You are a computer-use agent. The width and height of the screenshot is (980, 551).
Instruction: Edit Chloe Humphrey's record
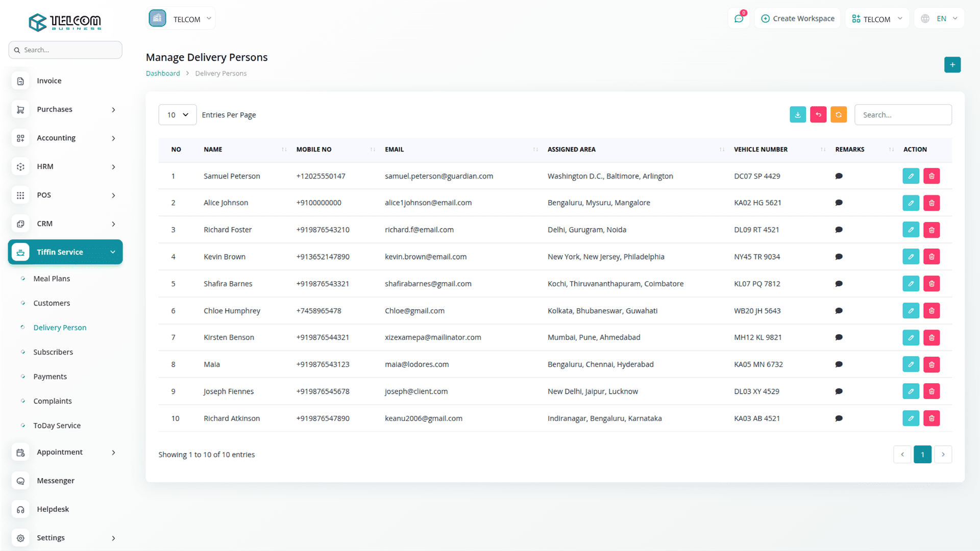[x=911, y=311]
